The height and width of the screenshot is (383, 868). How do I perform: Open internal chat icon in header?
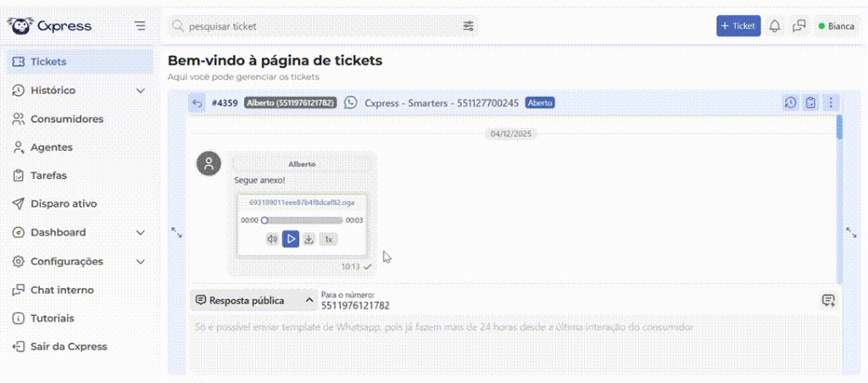(x=798, y=26)
